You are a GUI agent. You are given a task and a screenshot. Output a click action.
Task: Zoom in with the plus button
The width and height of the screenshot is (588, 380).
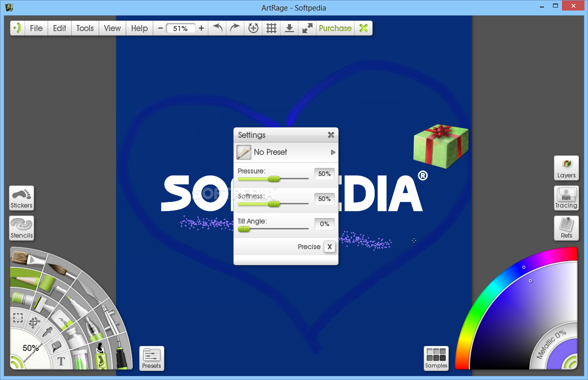(201, 28)
